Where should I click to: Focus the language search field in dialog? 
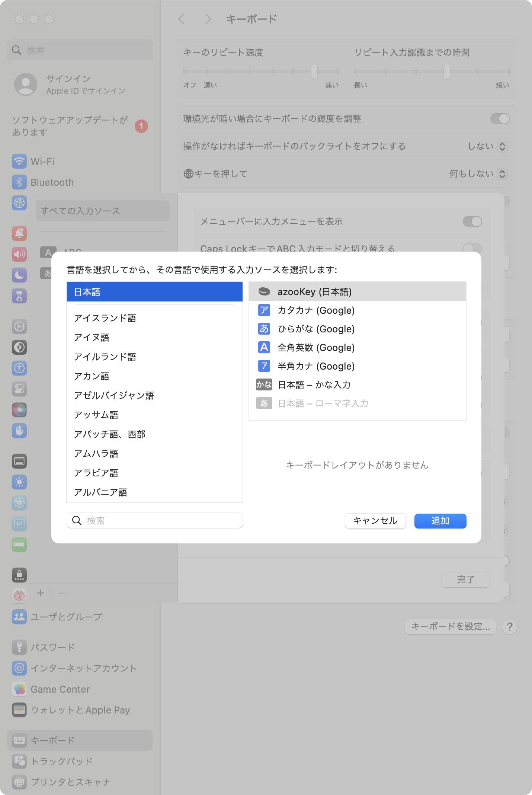[155, 520]
